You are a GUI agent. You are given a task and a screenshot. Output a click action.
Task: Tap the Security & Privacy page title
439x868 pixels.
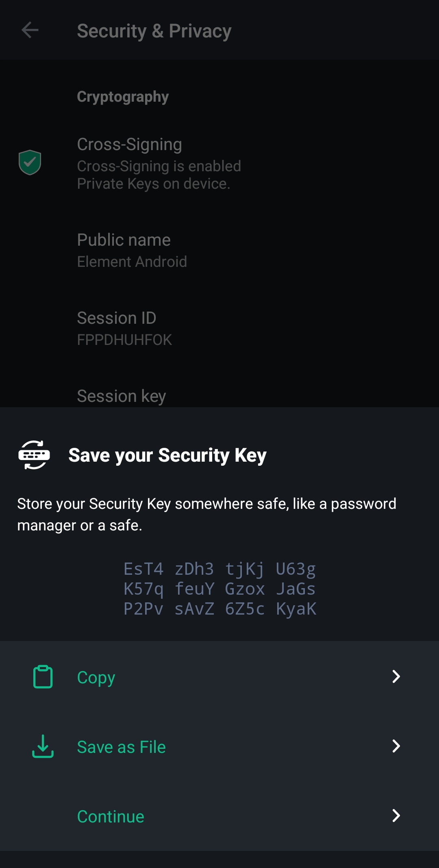coord(154,31)
